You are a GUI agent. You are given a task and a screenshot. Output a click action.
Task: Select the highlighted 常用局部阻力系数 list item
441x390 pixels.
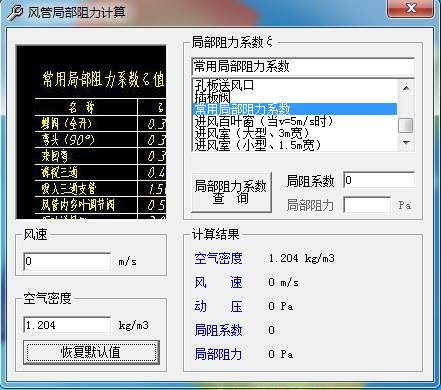[295, 109]
